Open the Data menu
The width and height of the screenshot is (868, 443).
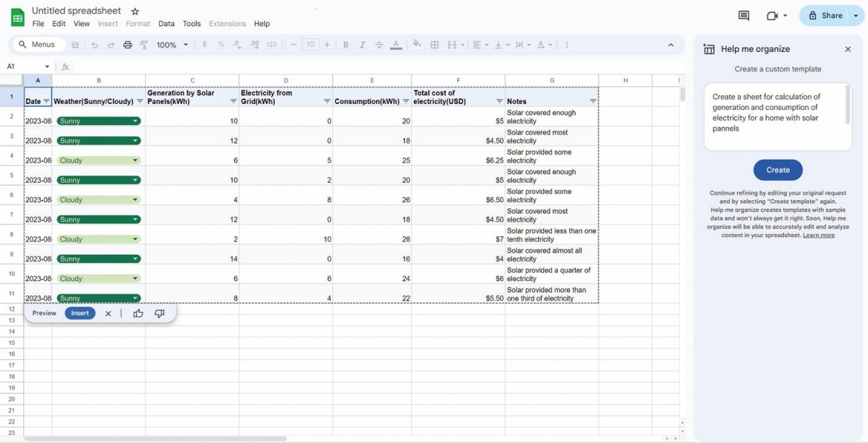pos(166,24)
